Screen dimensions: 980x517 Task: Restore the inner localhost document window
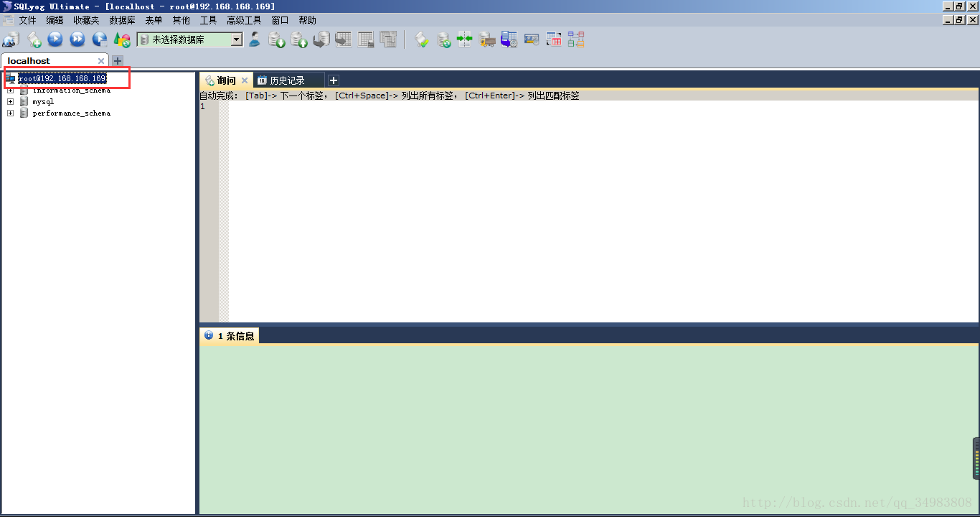959,20
